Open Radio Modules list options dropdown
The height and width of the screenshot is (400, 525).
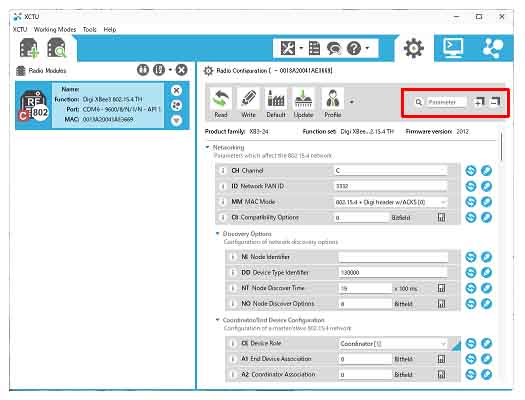point(170,70)
